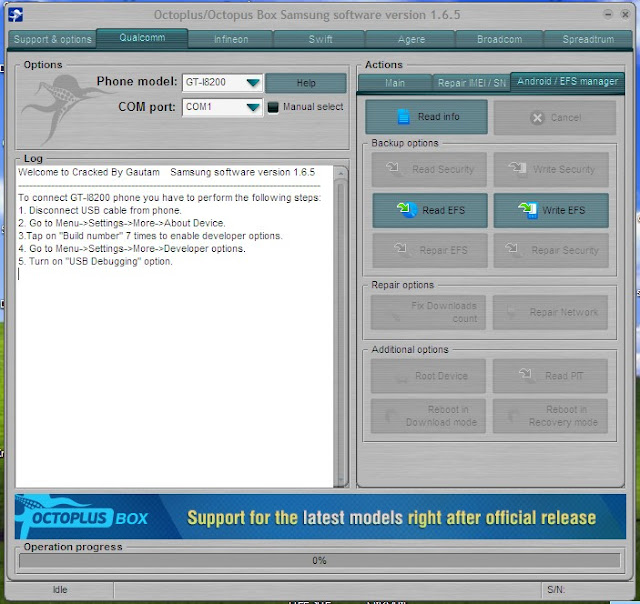
Task: Click the 'Turn on USB Debugging' log line
Action: click(x=96, y=261)
